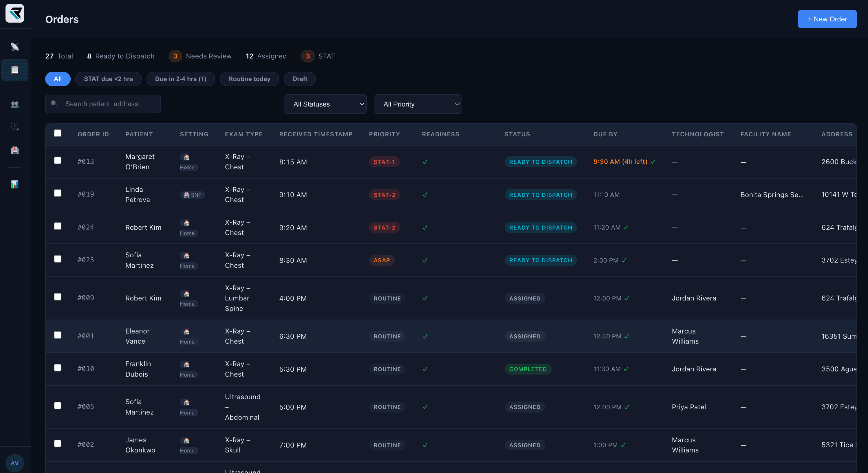868x473 pixels.
Task: Open the clipboard Orders icon in sidebar
Action: coord(14,70)
